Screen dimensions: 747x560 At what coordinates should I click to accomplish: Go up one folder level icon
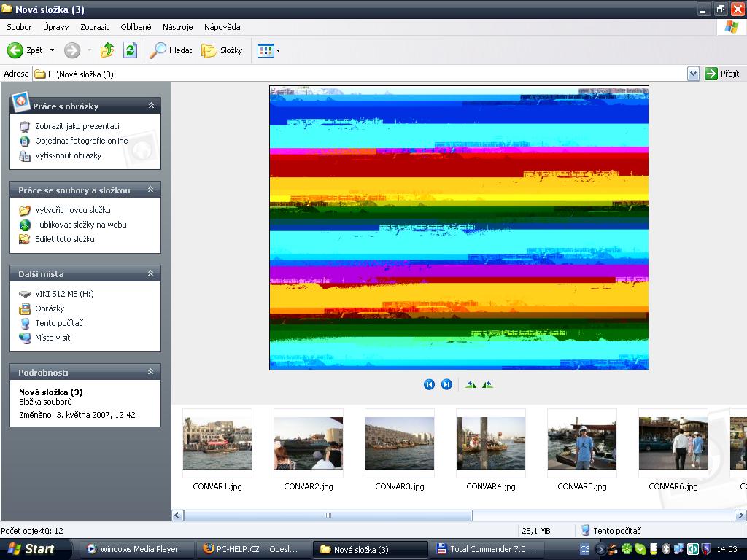(107, 50)
